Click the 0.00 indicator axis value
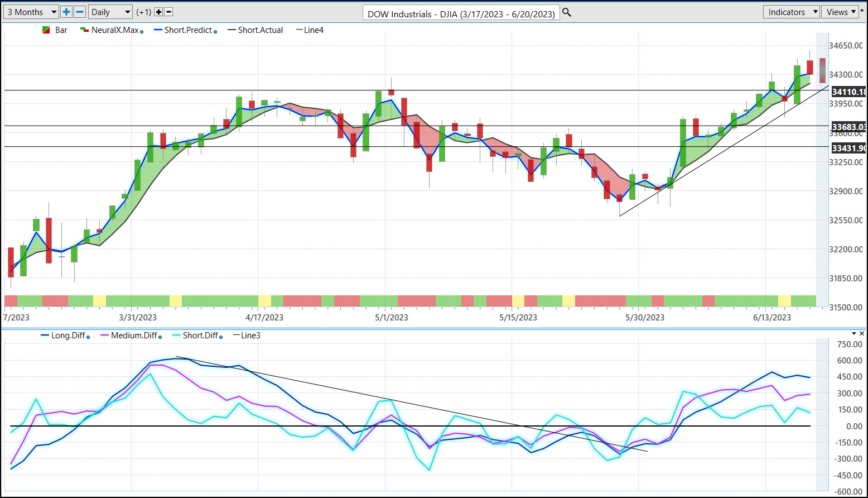The height and width of the screenshot is (498, 868). tap(854, 426)
